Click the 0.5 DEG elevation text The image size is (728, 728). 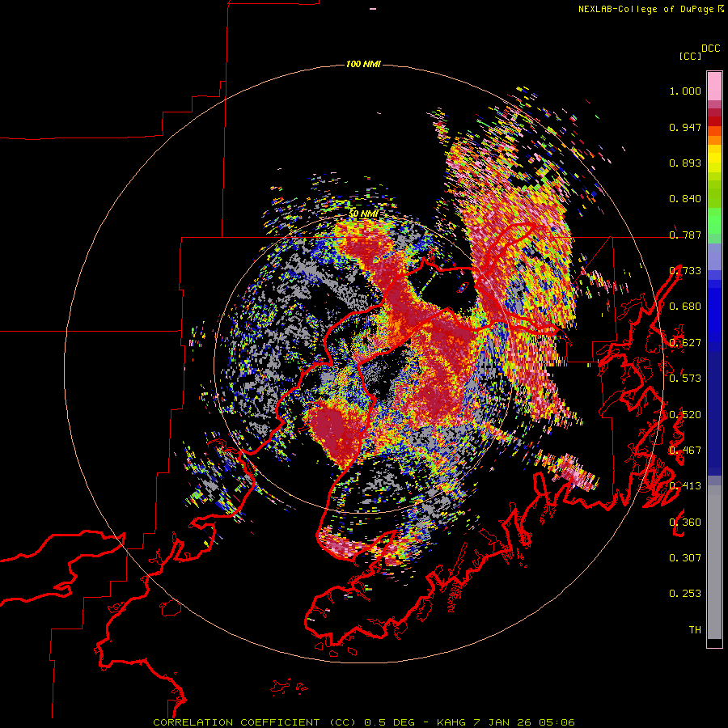[388, 722]
